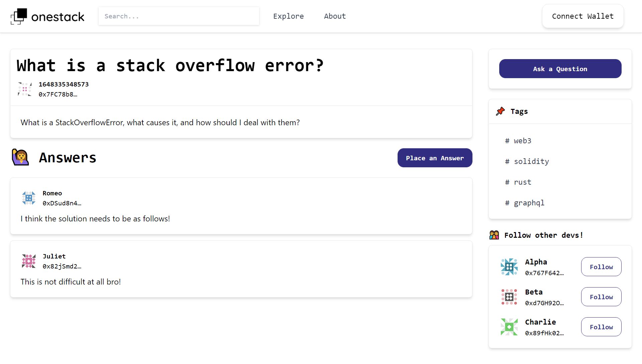Click Charlie's avatar identicon icon
The height and width of the screenshot is (364, 642).
click(509, 327)
